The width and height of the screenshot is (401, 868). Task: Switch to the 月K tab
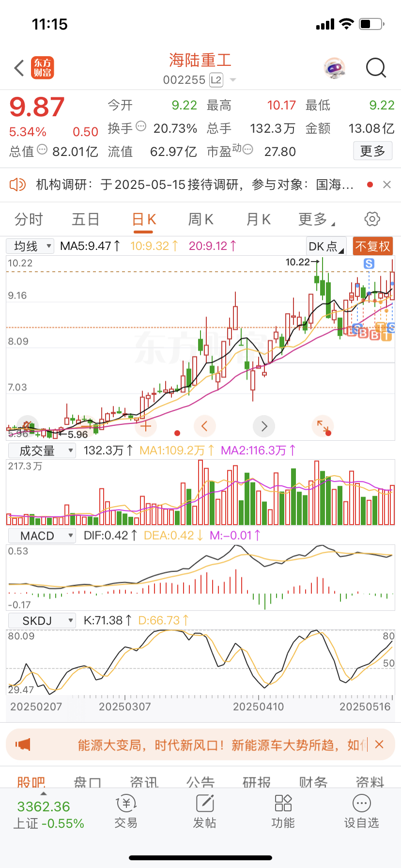tap(258, 219)
